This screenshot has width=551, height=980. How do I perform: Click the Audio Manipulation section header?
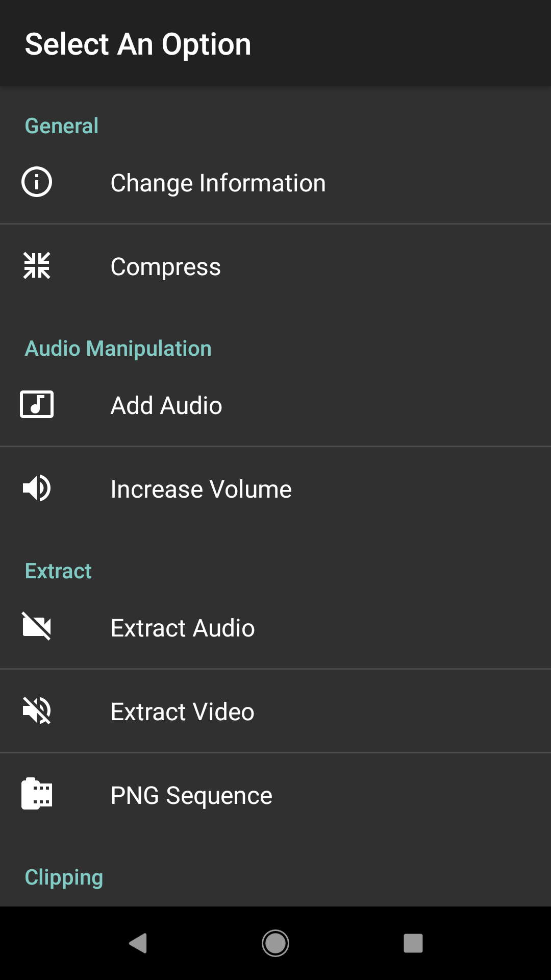pos(118,349)
